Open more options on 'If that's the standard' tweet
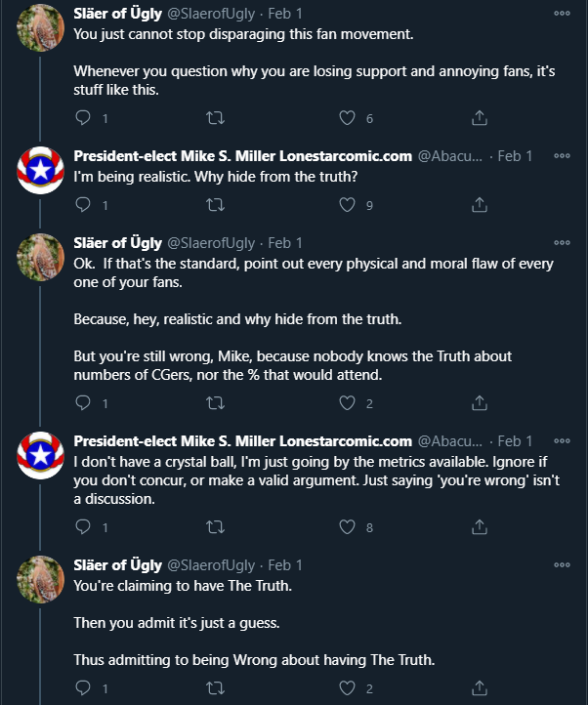The width and height of the screenshot is (588, 705). coord(562,243)
